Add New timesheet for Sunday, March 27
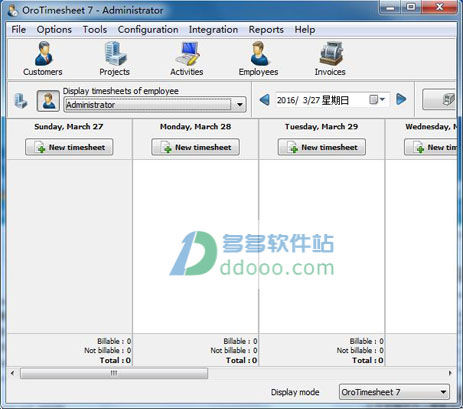Viewport: 463px width, 409px height. click(69, 147)
